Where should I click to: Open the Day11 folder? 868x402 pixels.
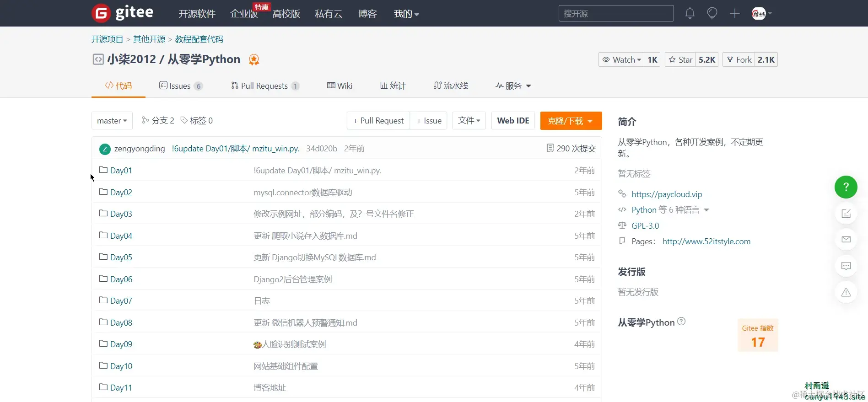click(121, 388)
